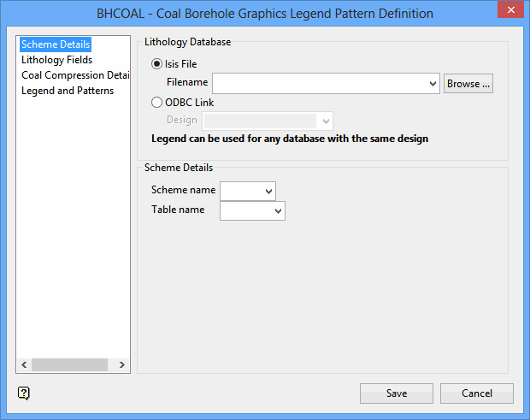Image resolution: width=530 pixels, height=420 pixels.
Task: Click the Cancel button
Action: tap(477, 393)
